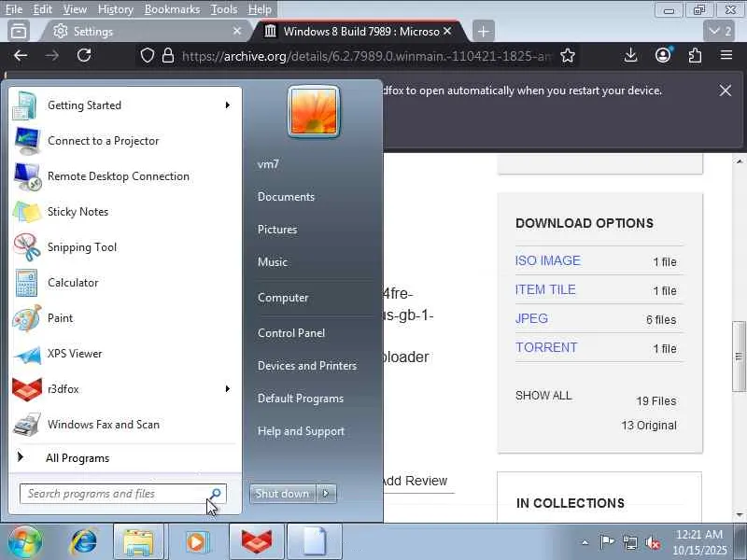Viewport: 747px width, 560px height.
Task: Open Shut down options arrow
Action: tap(326, 494)
